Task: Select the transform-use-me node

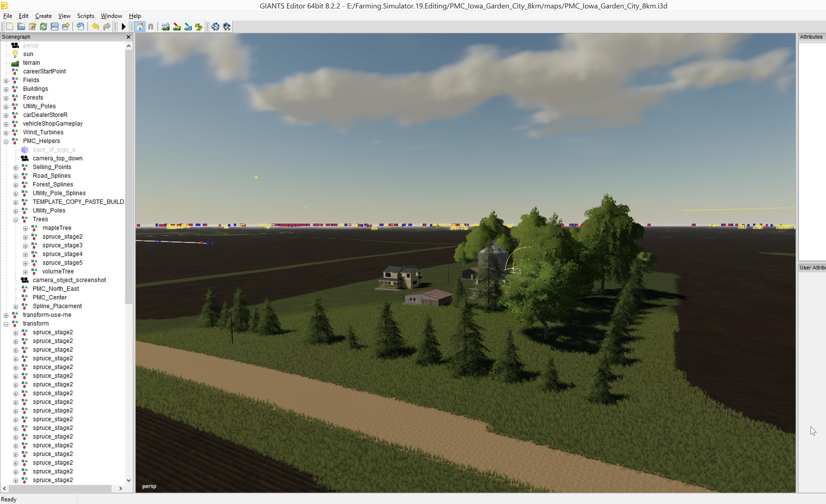Action: click(x=47, y=315)
